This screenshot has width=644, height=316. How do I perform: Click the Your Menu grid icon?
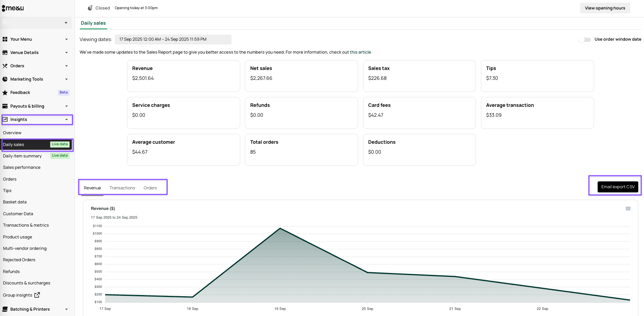[x=5, y=39]
